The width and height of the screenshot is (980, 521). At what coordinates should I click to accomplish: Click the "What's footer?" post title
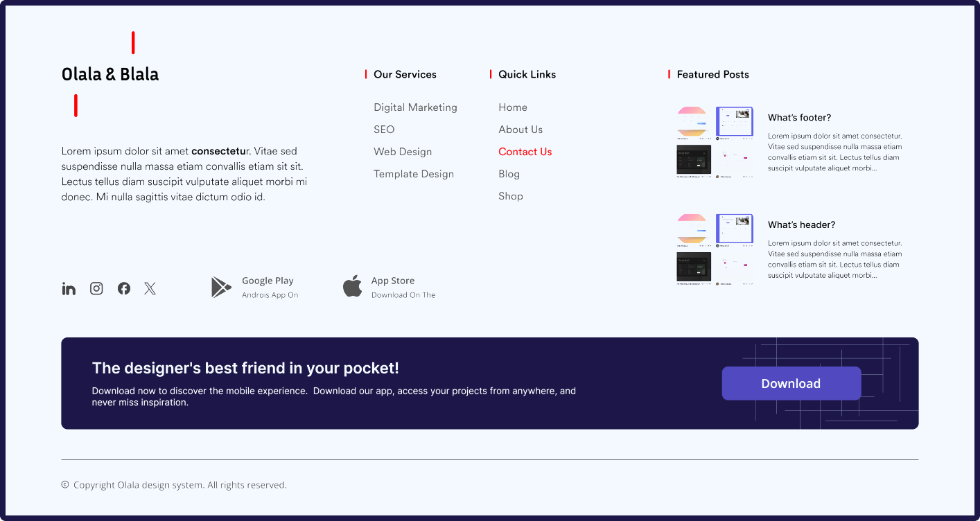click(799, 118)
